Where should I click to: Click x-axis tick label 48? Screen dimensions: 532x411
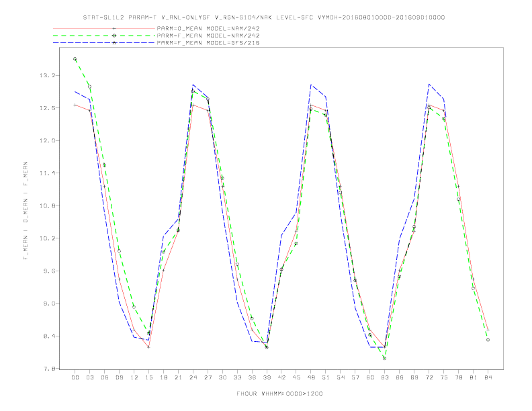pyautogui.click(x=311, y=377)
